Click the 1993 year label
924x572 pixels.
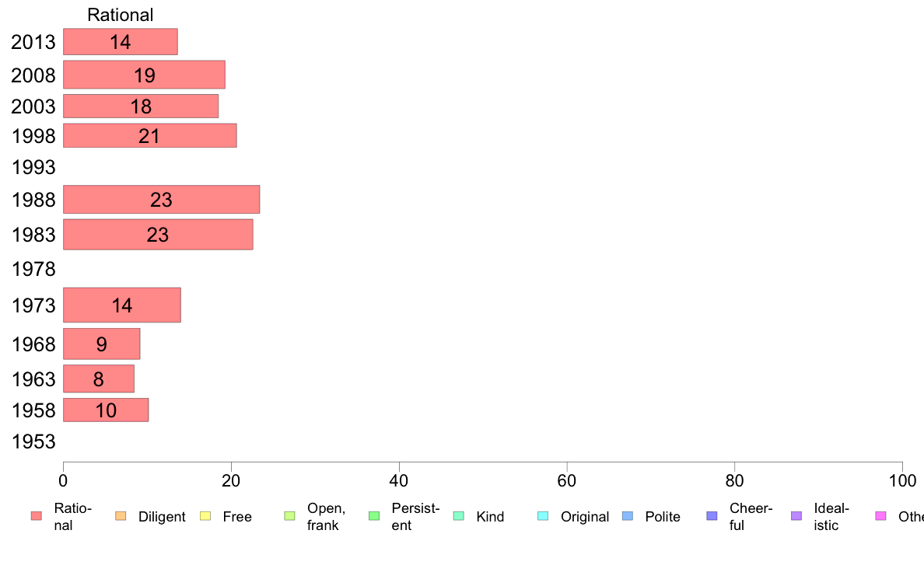(33, 167)
